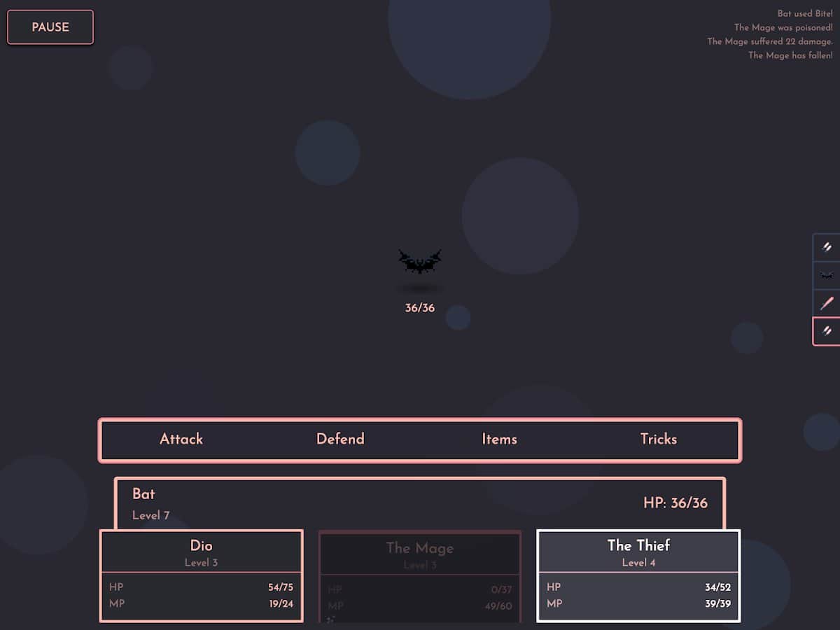Click the enemy HP: 36/36 readout
This screenshot has height=630, width=840.
[675, 503]
